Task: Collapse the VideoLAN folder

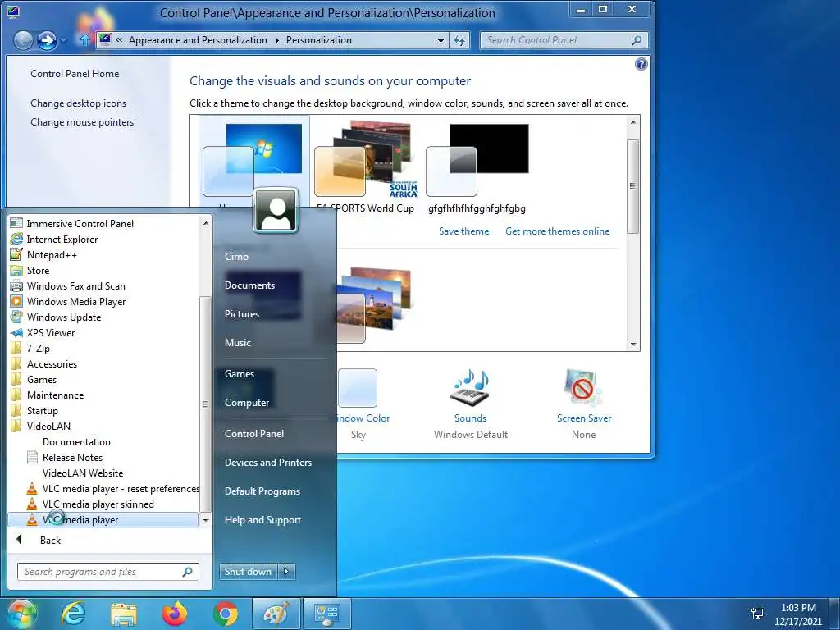Action: tap(103, 426)
